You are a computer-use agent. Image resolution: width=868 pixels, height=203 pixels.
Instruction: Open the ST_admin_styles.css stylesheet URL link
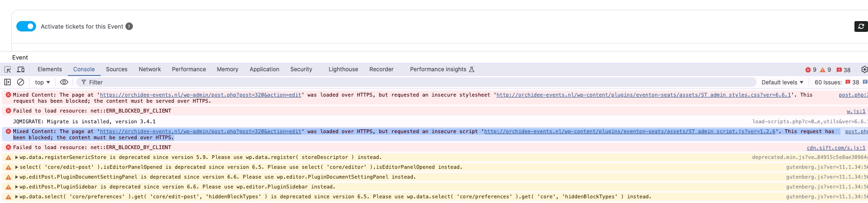point(643,95)
